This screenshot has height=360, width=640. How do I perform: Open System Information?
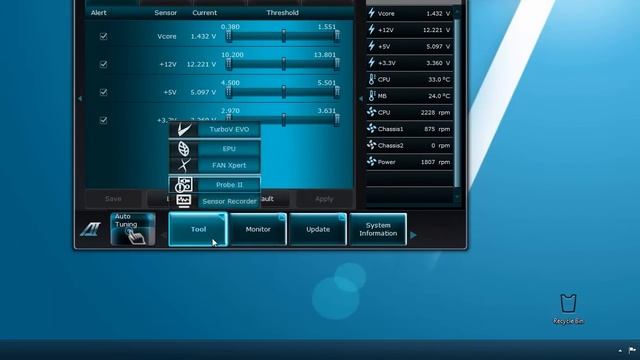coord(378,229)
